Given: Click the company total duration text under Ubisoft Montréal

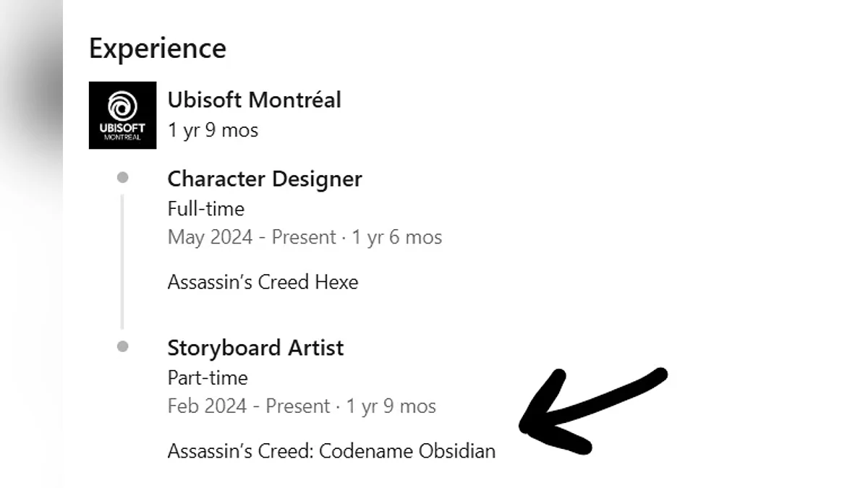Looking at the screenshot, I should pos(213,130).
